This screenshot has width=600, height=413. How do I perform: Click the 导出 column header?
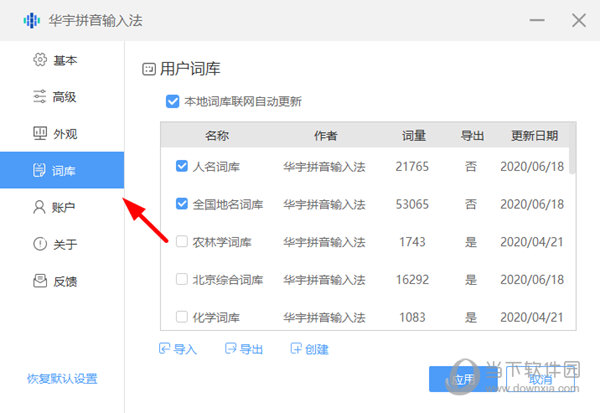(472, 135)
